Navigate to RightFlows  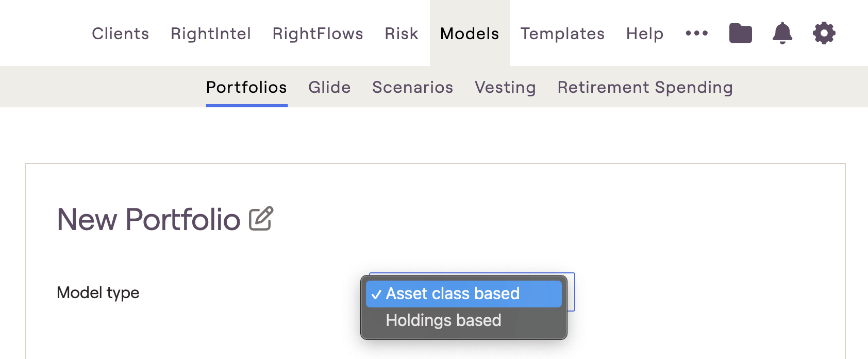coord(318,34)
